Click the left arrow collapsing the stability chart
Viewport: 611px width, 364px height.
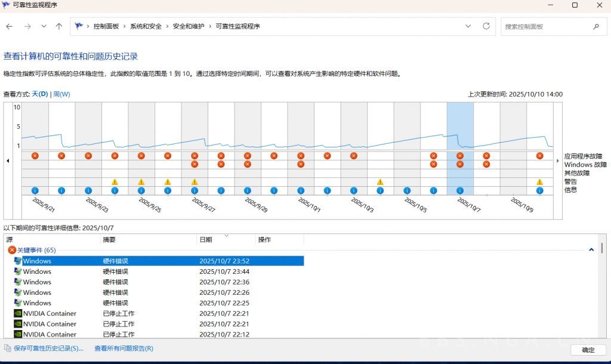pos(7,160)
